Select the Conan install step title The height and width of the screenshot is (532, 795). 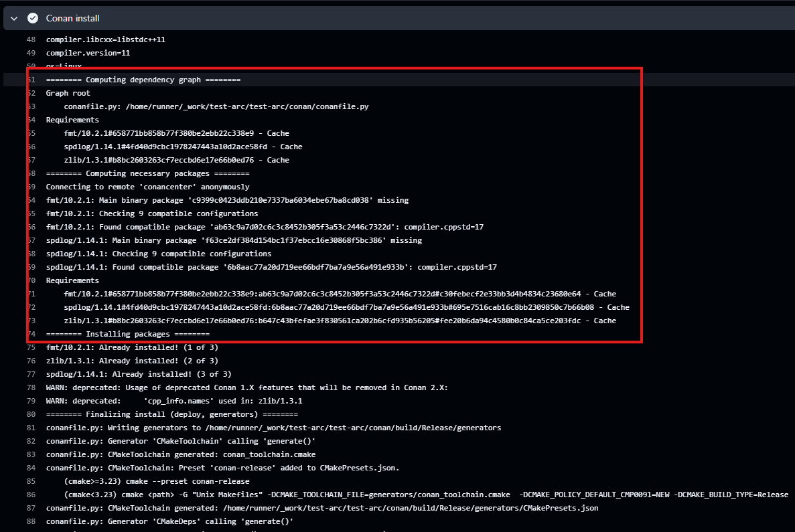coord(72,18)
